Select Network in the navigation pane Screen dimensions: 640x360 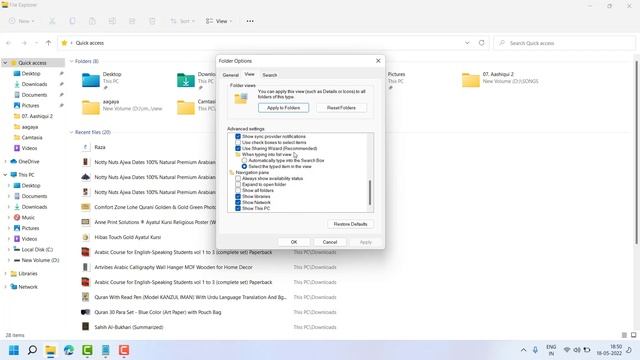(28, 287)
